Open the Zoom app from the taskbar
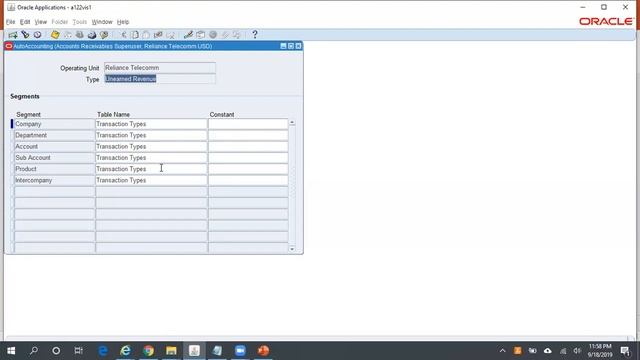Screen dimensions: 640x360 pyautogui.click(x=240, y=351)
